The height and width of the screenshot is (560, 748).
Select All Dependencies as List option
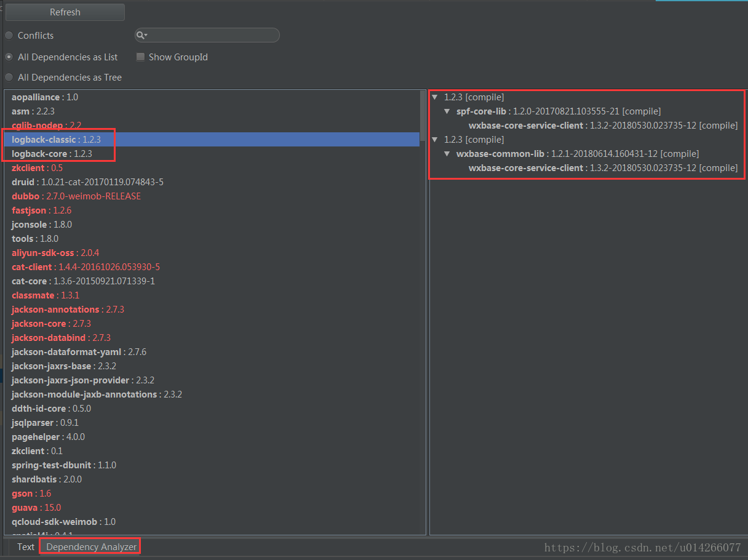point(9,57)
